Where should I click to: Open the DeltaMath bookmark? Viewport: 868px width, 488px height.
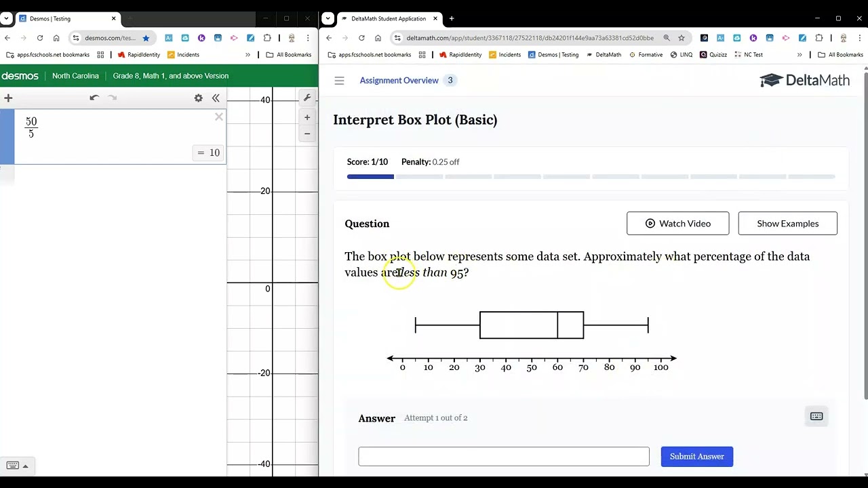point(604,55)
